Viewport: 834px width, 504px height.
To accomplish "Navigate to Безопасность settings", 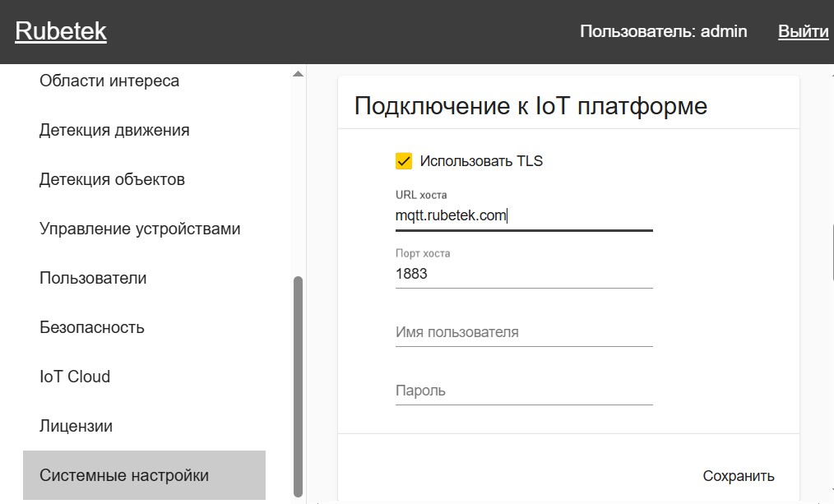I will pyautogui.click(x=92, y=327).
